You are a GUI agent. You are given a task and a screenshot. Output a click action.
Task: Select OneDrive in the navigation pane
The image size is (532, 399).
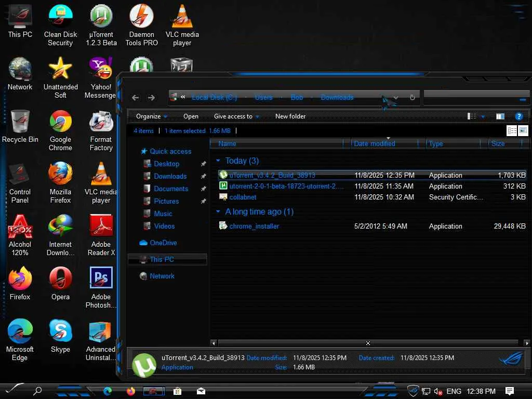pyautogui.click(x=158, y=243)
